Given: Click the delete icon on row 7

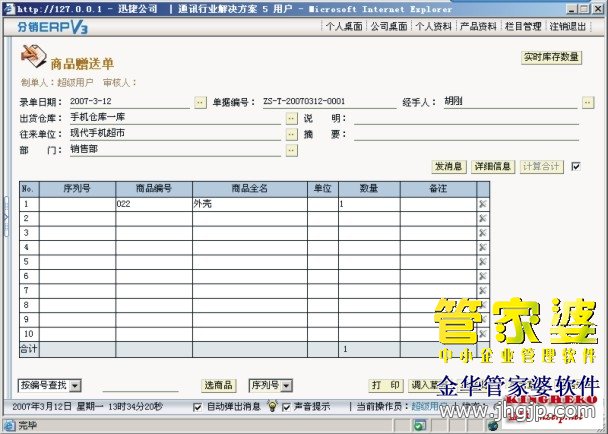Looking at the screenshot, I should tap(483, 290).
